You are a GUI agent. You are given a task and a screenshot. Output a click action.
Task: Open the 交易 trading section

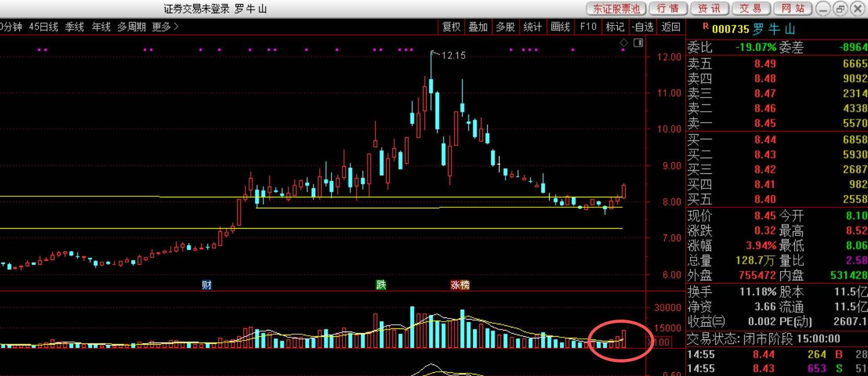750,8
